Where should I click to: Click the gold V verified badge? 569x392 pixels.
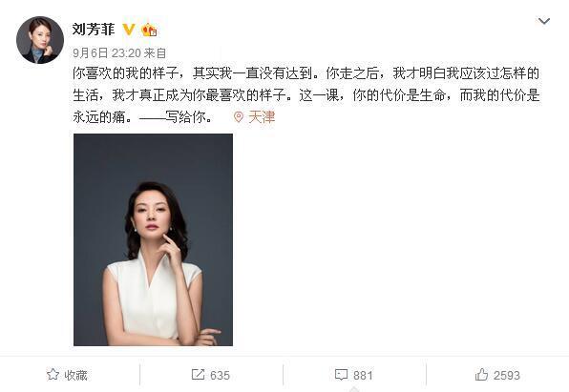(x=129, y=30)
